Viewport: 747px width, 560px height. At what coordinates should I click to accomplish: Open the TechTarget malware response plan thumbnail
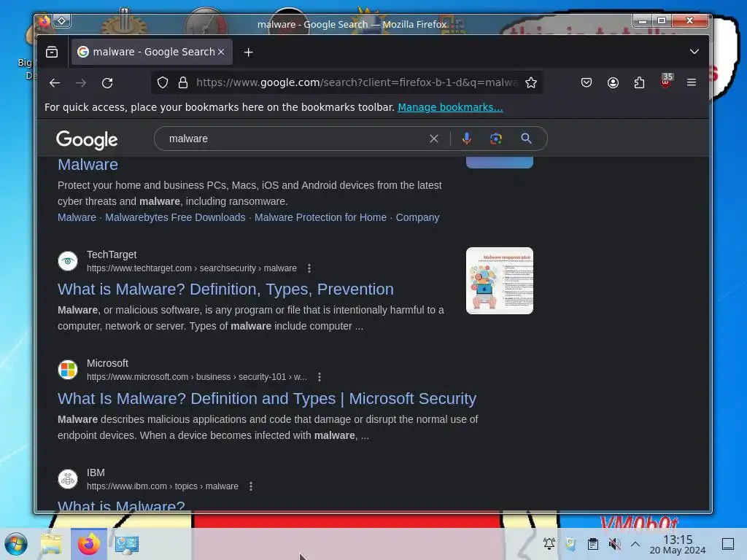499,281
